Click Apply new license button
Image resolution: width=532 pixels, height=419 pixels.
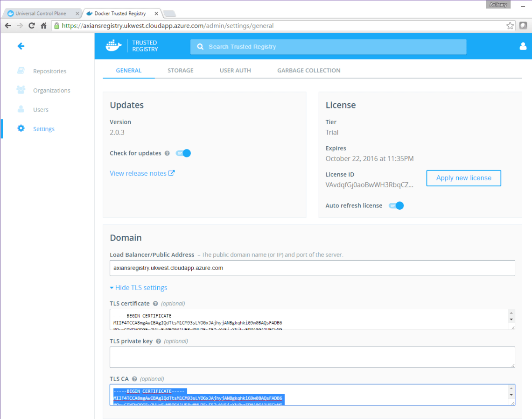[463, 178]
